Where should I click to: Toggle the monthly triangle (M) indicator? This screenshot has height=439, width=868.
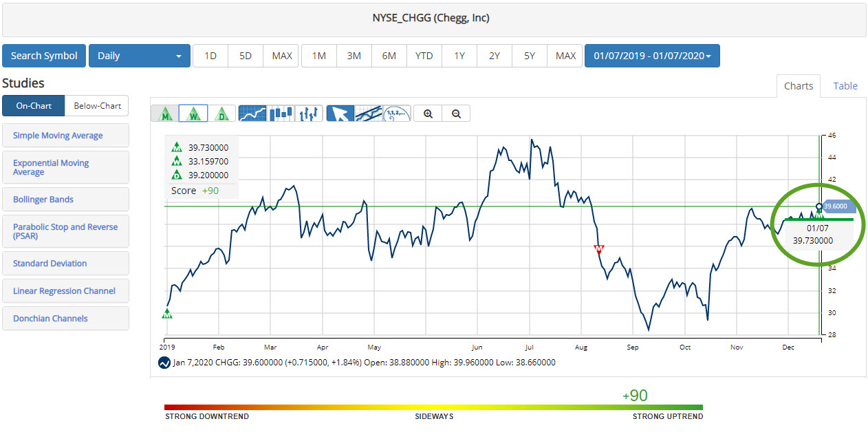[165, 114]
